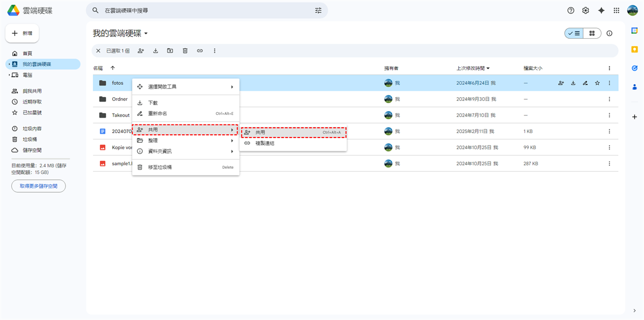Open Google Keep in the side panel
Screen dimensions: 644x320
(x=634, y=49)
